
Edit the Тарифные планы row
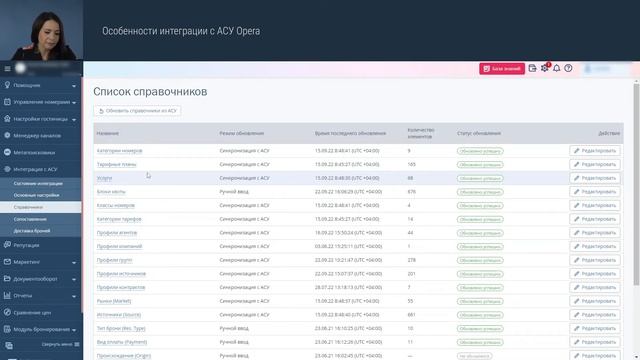595,164
